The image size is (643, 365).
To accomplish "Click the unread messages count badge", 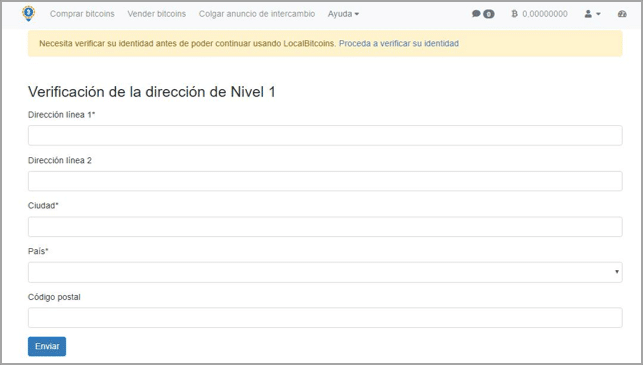I will pyautogui.click(x=489, y=14).
